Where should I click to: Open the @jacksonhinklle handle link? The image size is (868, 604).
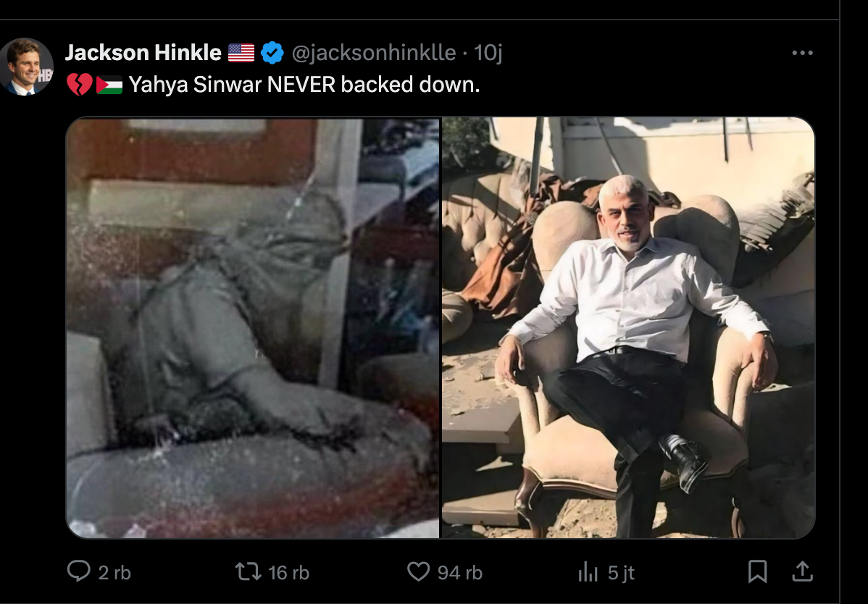[374, 53]
